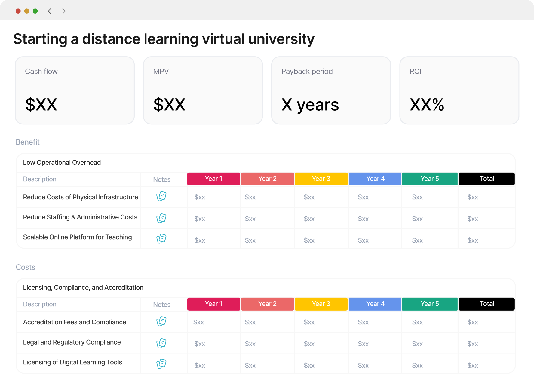The image size is (534, 392).
Task: Click Notes column header in Costs table
Action: coord(162,305)
